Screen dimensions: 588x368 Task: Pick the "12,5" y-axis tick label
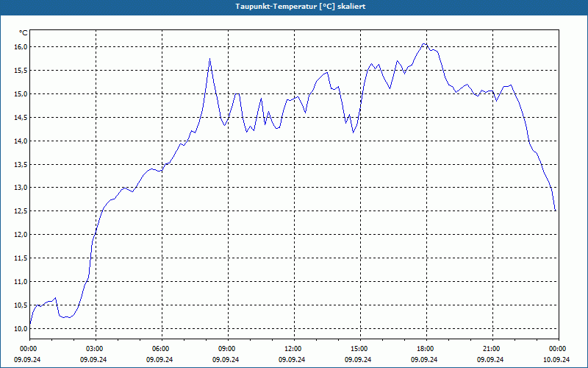21,211
